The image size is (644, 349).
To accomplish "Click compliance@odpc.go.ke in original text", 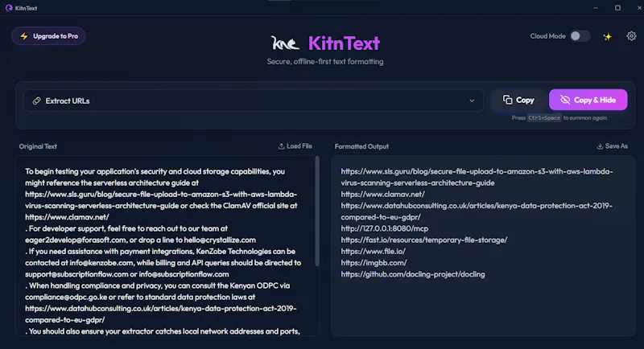I will pyautogui.click(x=66, y=297).
